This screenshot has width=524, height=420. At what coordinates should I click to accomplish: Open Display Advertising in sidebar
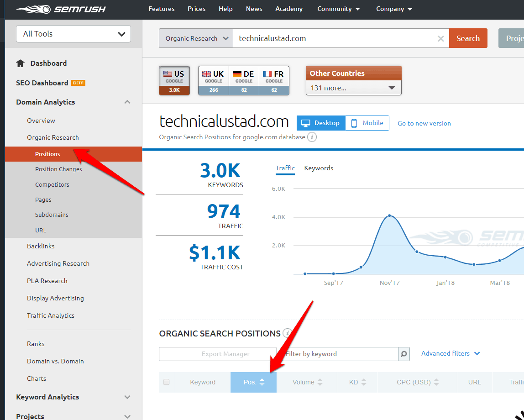(56, 299)
